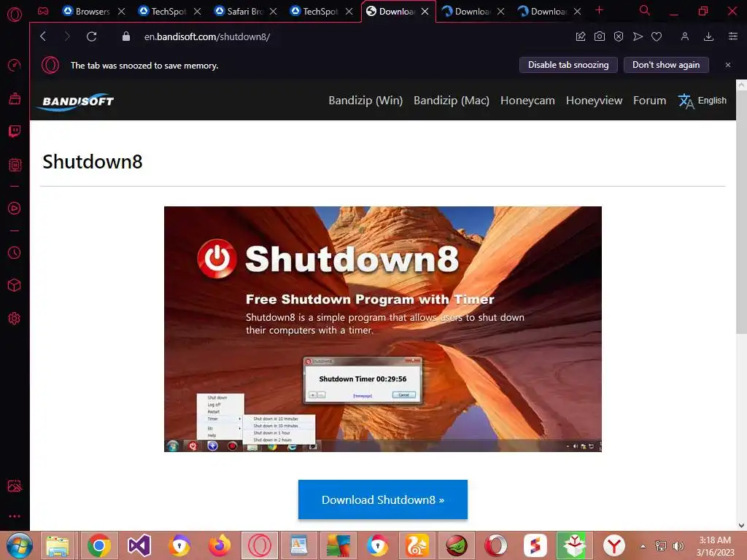Open GX Cleaner in the sidebar
Screen dimensions: 747x560
15,98
